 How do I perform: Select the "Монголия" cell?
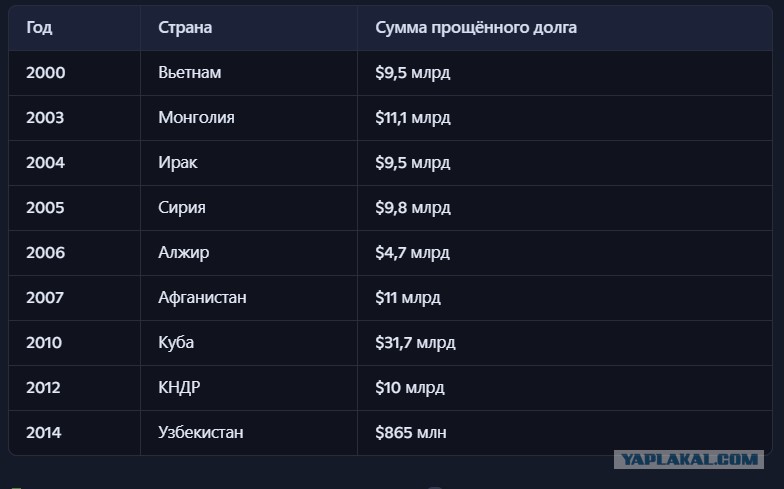click(x=196, y=118)
